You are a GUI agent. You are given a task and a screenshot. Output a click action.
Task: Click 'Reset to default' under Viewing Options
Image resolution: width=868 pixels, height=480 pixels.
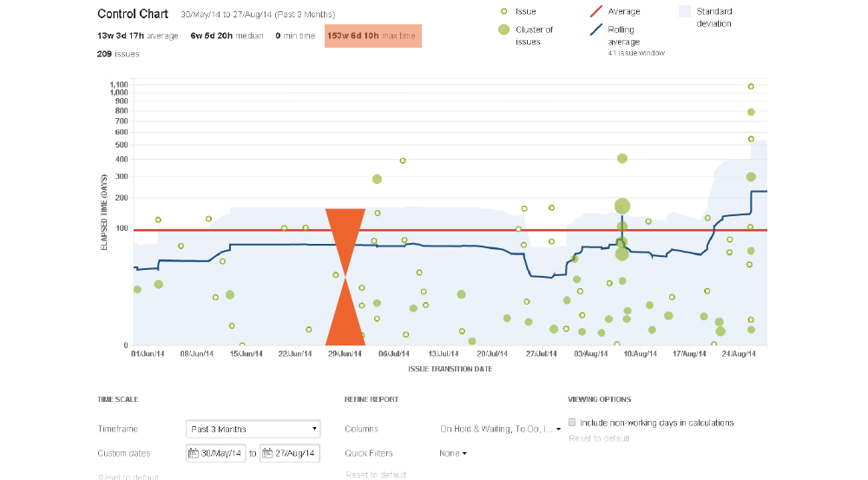pyautogui.click(x=599, y=438)
